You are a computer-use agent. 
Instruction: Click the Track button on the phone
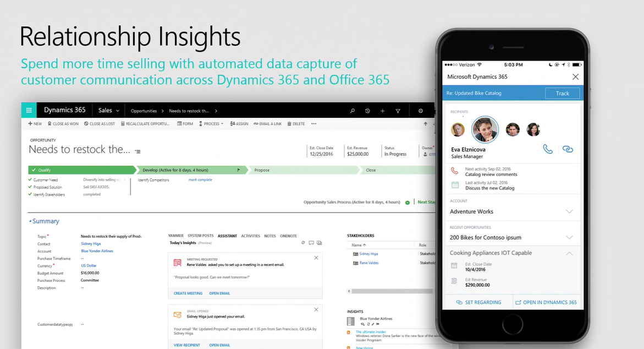[562, 94]
